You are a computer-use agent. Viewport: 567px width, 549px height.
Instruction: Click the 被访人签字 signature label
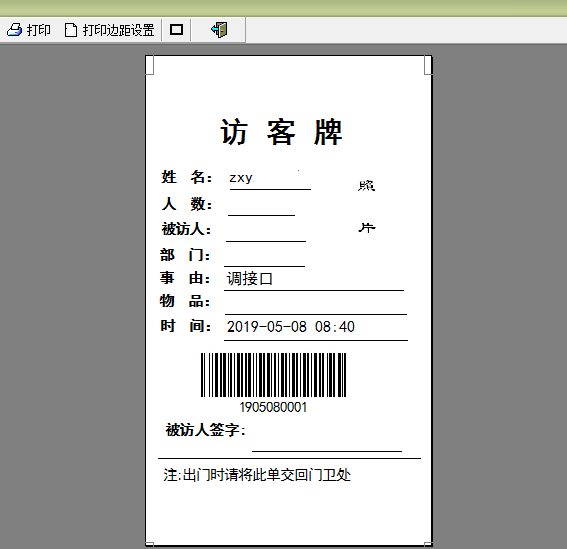coord(205,430)
